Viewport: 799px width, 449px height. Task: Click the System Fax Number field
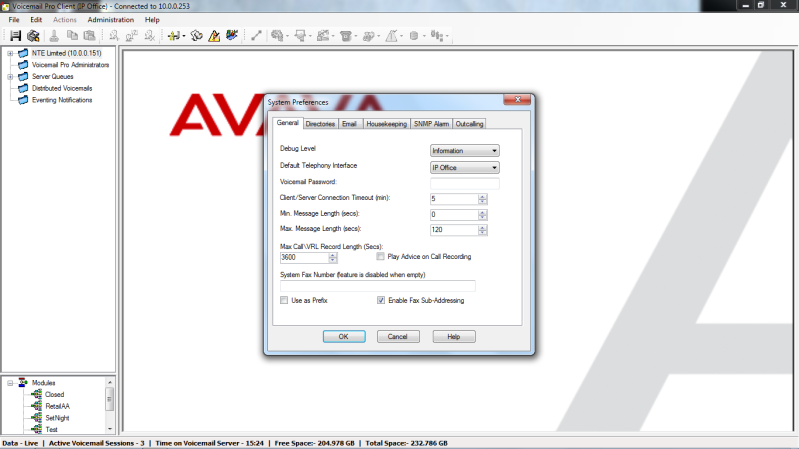(x=378, y=286)
